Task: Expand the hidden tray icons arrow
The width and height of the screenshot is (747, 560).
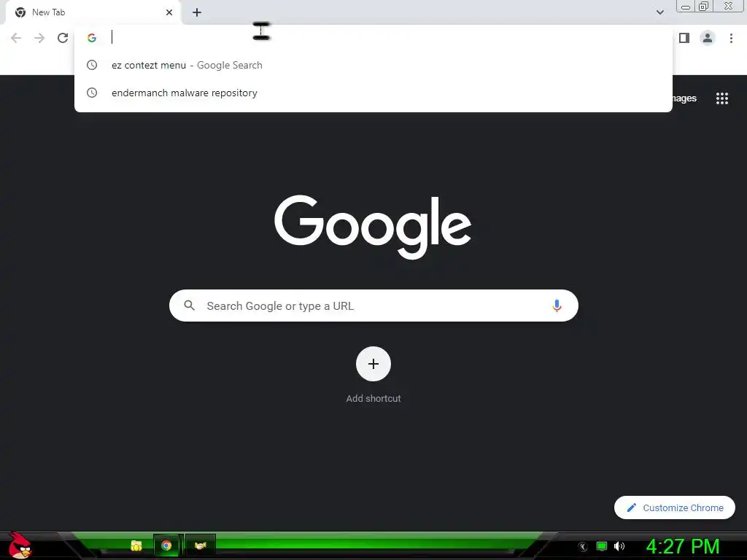Action: (583, 547)
